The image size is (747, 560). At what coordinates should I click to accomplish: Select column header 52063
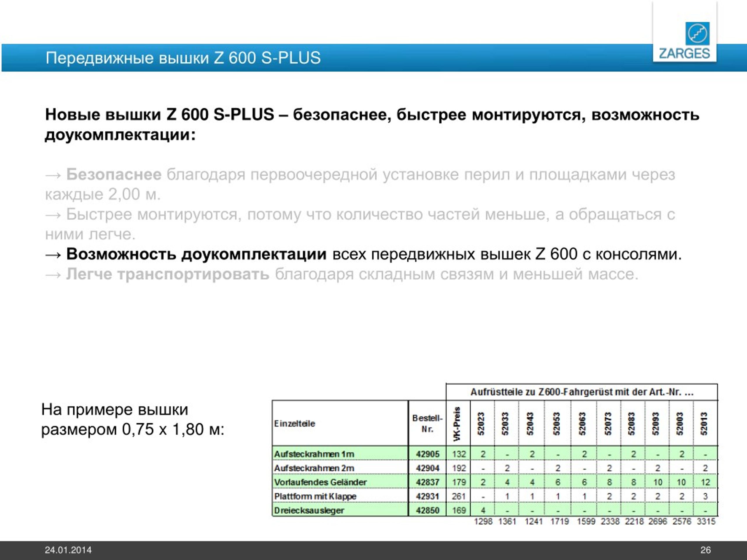pos(582,423)
